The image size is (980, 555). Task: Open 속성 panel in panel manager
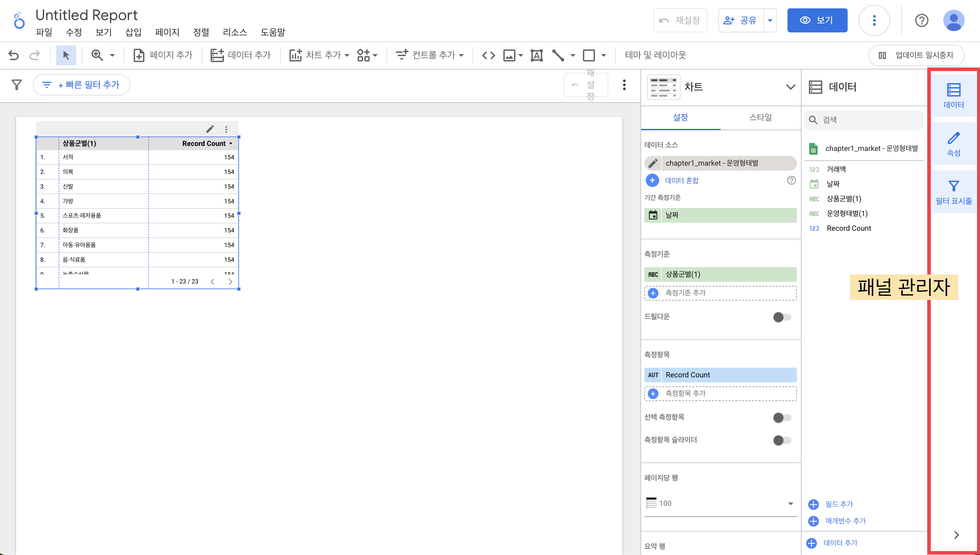pos(953,144)
